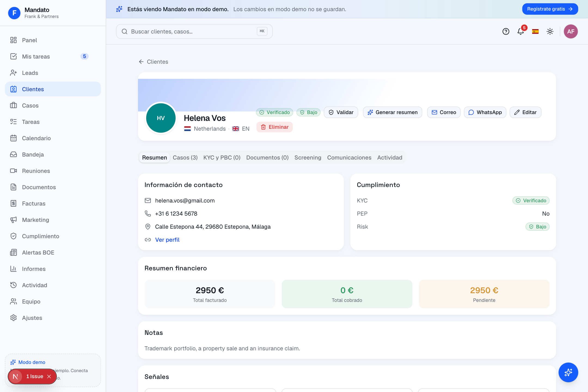Image resolution: width=588 pixels, height=392 pixels.
Task: Open the Calendario icon
Action: (13, 138)
